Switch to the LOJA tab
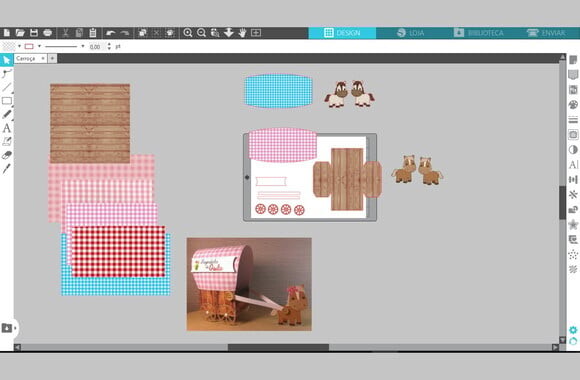The height and width of the screenshot is (380, 580). (x=410, y=33)
